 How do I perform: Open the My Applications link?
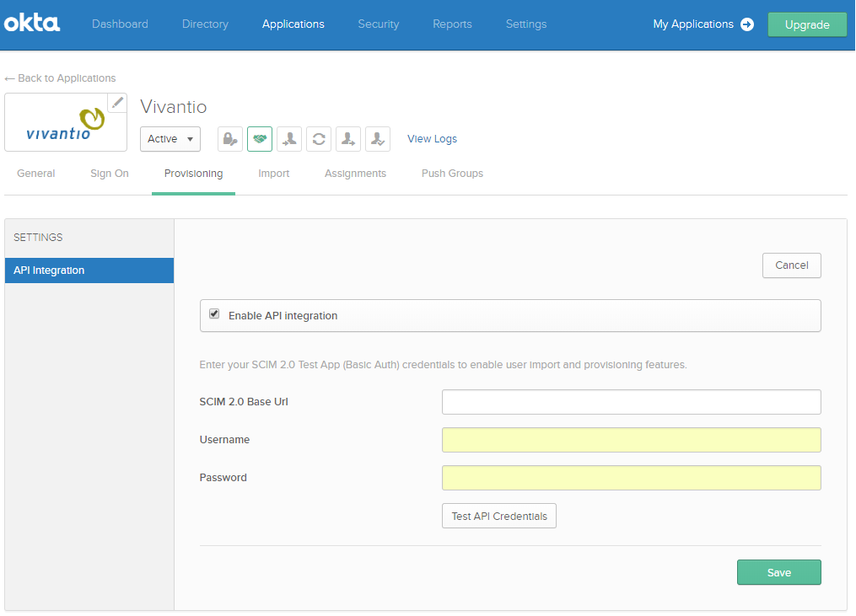pyautogui.click(x=693, y=24)
